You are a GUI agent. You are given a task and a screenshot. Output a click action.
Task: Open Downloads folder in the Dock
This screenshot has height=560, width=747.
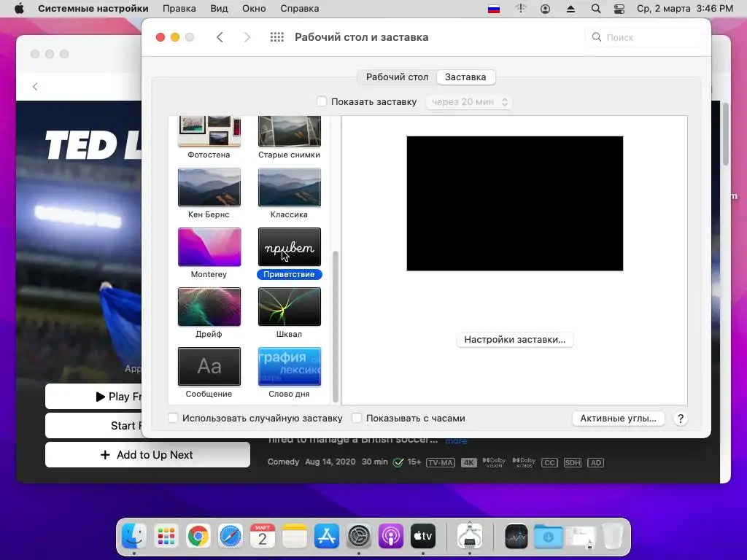point(549,537)
